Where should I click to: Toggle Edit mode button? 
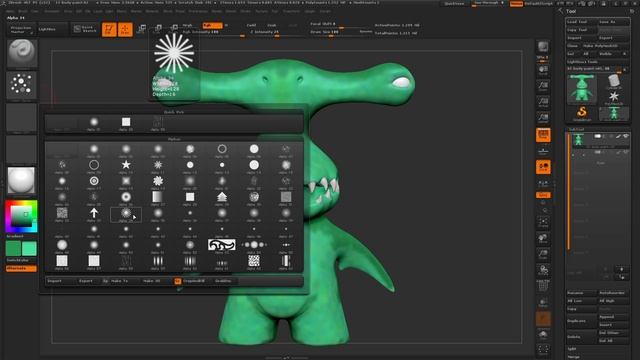pos(109,29)
